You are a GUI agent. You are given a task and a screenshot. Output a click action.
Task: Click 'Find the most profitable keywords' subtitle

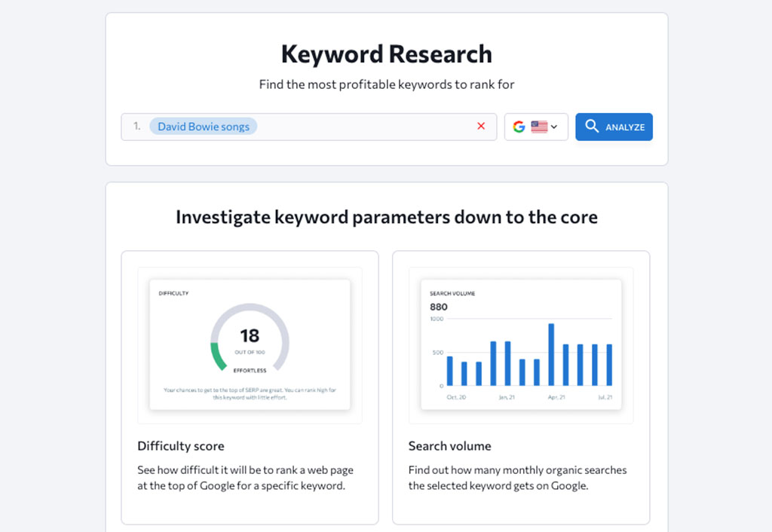coord(387,84)
